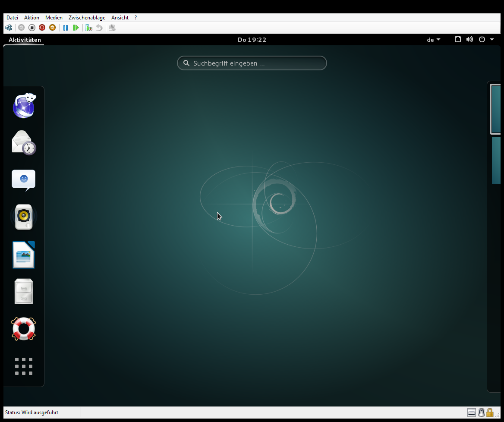Viewport: 504px width, 422px height.
Task: Click the keyboard icon in status bar
Action: coord(471,413)
